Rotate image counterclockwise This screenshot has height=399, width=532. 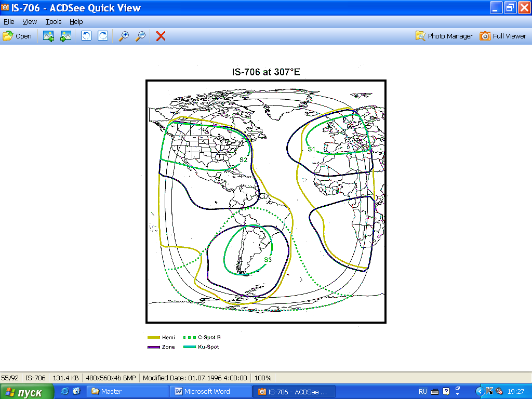click(86, 36)
